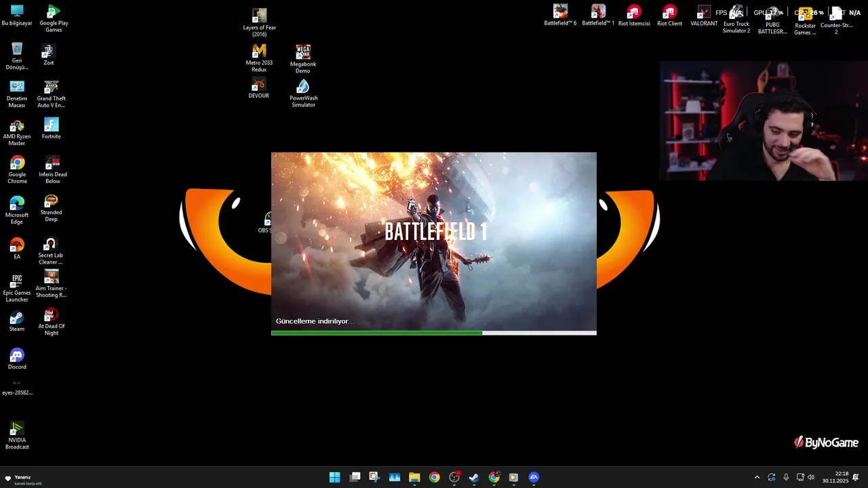Switch to Steam in taskbar
This screenshot has height=488, width=868.
click(x=474, y=477)
